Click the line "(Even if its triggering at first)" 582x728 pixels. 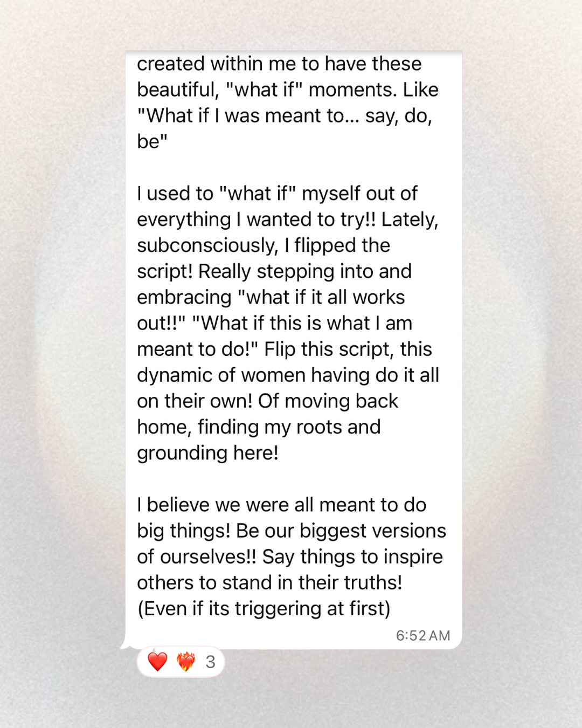pos(264,608)
